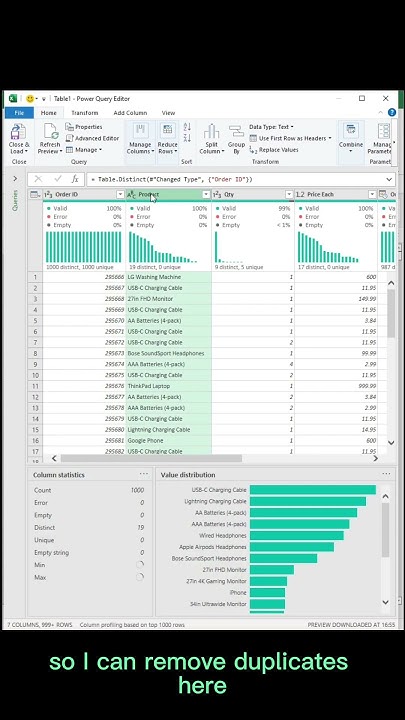Click the Split Column icon
The image size is (405, 720).
pos(211,132)
